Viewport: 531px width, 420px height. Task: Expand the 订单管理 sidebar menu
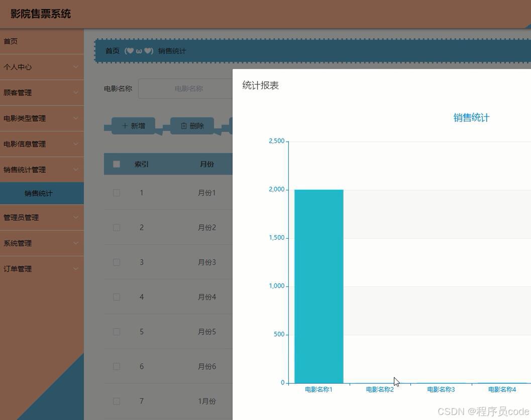coord(42,269)
